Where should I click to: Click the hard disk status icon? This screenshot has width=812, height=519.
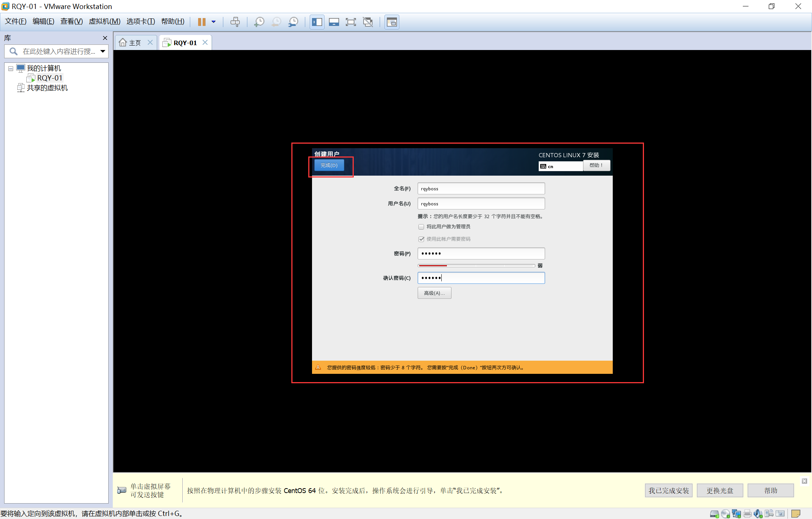coord(714,513)
